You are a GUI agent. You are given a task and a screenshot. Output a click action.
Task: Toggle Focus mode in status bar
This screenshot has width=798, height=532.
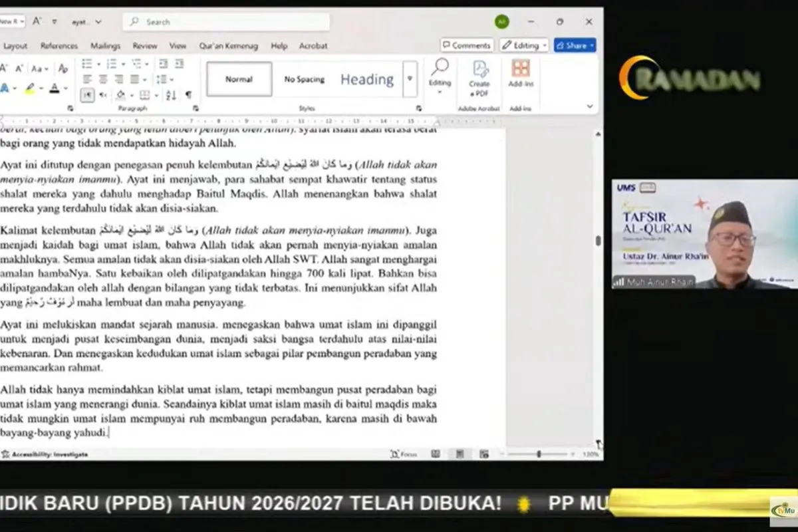(x=404, y=454)
